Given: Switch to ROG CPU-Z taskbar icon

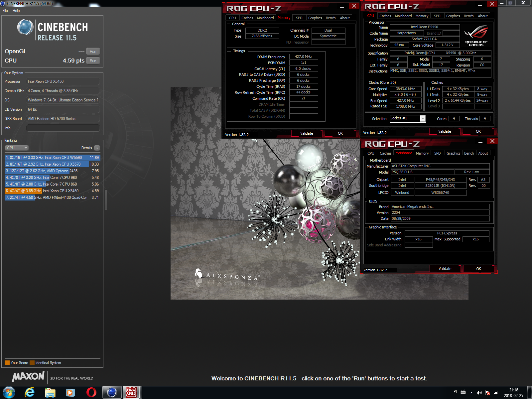Looking at the screenshot, I should pos(132,392).
